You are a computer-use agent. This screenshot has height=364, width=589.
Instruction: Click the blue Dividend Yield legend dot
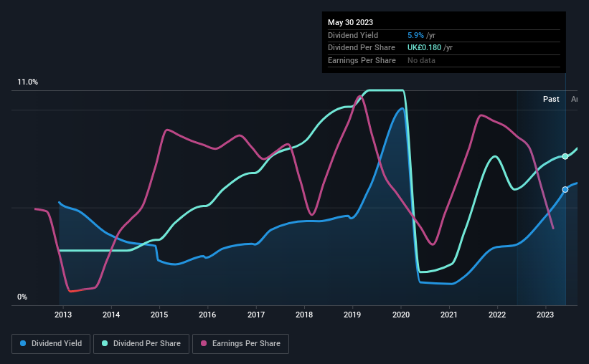tap(23, 343)
